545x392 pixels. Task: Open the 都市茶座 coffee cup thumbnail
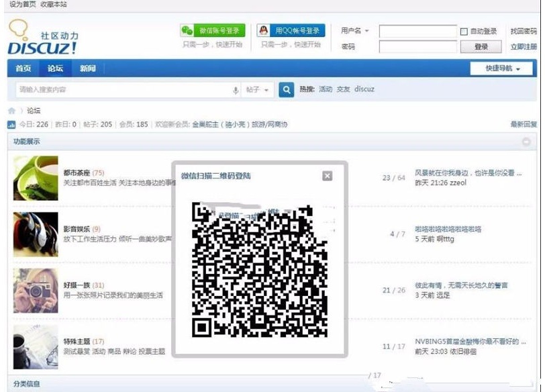click(35, 179)
